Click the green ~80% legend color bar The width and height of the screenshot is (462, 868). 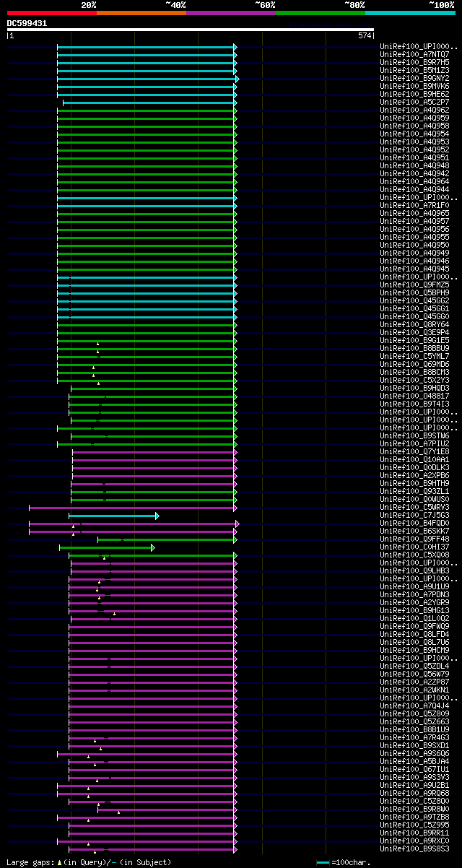(x=321, y=13)
